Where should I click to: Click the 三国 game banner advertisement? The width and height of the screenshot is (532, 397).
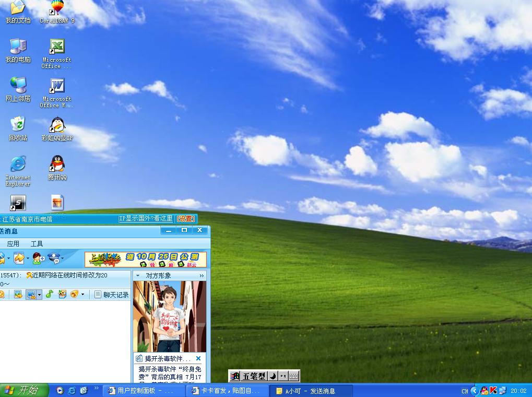tap(146, 260)
